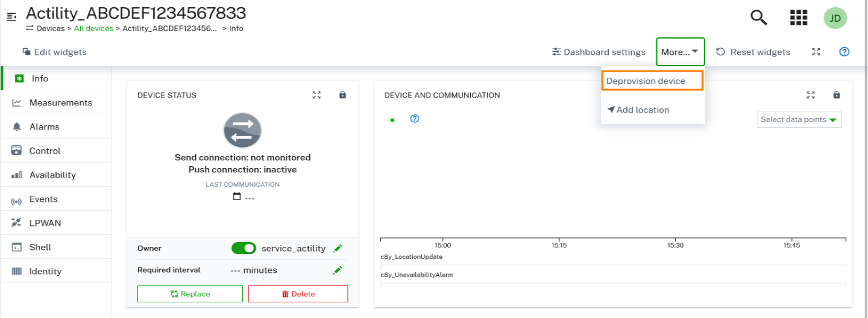This screenshot has width=868, height=318.
Task: Switch to the Measurements tab
Action: pyautogui.click(x=60, y=102)
